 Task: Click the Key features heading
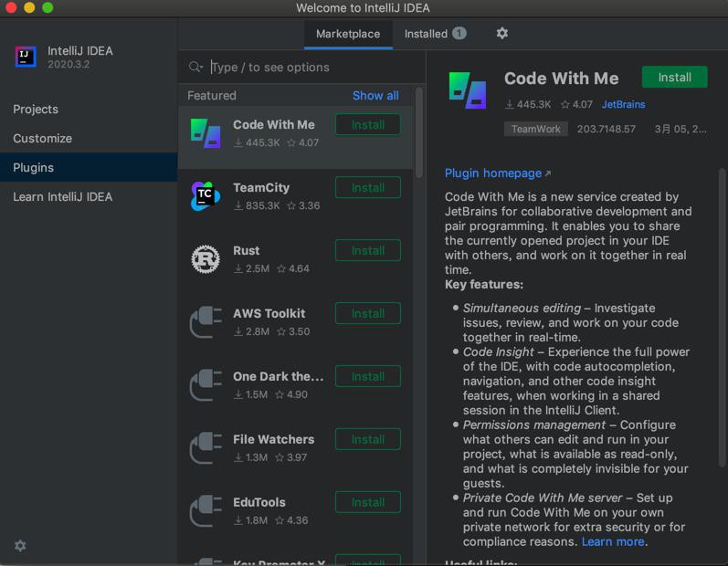tap(484, 285)
